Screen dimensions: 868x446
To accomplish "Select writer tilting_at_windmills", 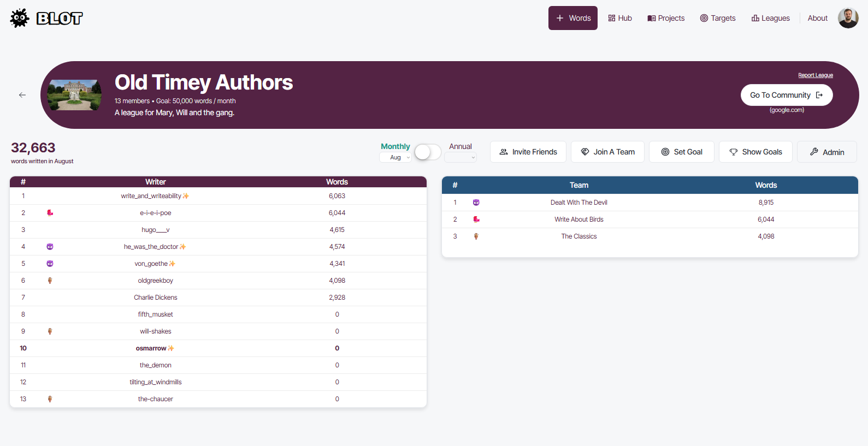I will 156,382.
